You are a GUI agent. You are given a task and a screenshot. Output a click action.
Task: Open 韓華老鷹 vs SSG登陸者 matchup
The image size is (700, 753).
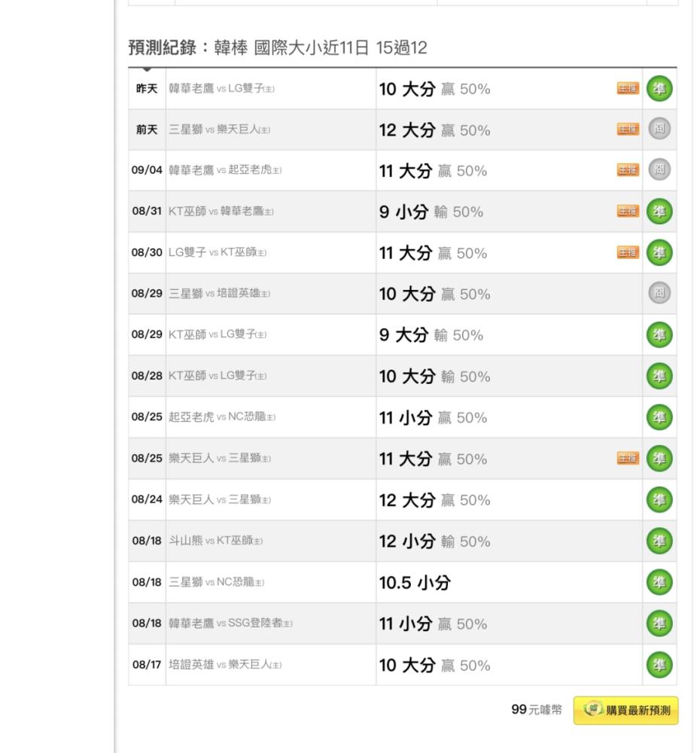click(x=230, y=623)
